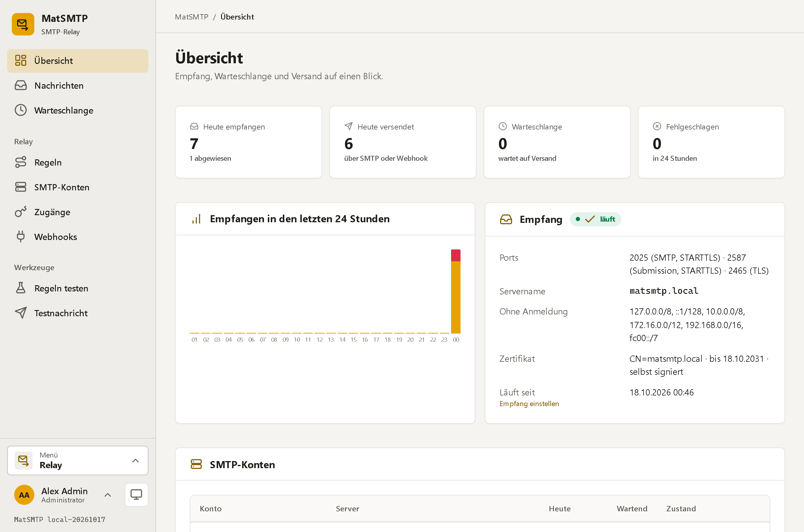Click the Empfang einstellen link
The width and height of the screenshot is (804, 532).
(529, 403)
